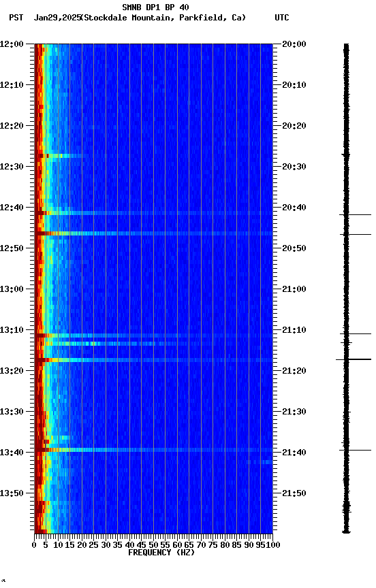Click the frequency axis label 60
The width and height of the screenshot is (376, 588).
(177, 545)
